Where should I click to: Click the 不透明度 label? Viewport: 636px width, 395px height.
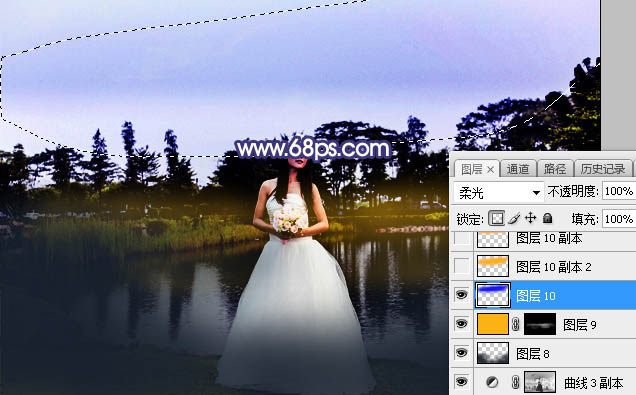(x=573, y=191)
